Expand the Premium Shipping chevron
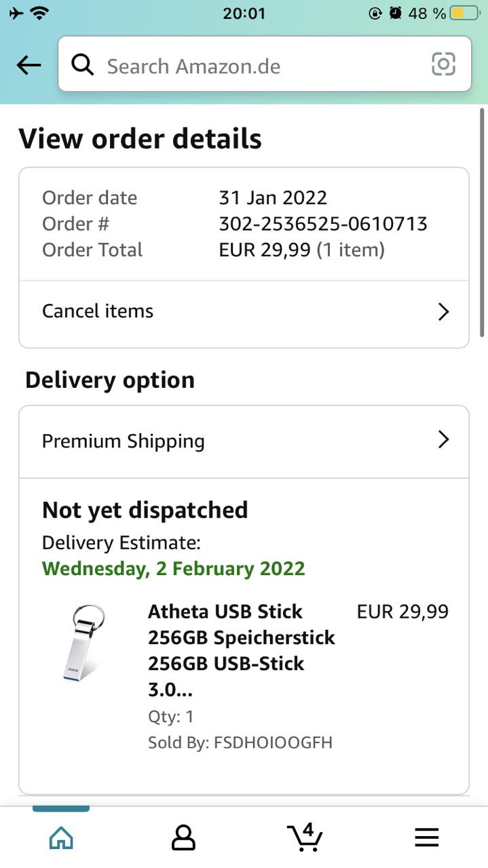The width and height of the screenshot is (488, 868). click(443, 440)
